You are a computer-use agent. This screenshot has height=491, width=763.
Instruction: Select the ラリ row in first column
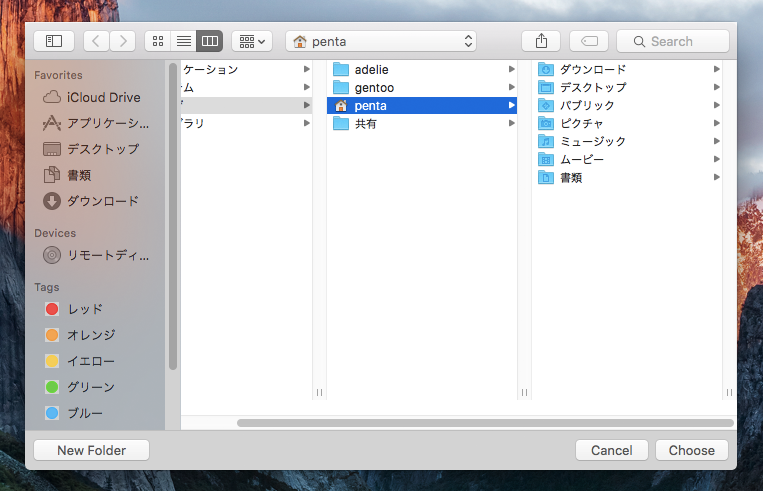coord(246,124)
